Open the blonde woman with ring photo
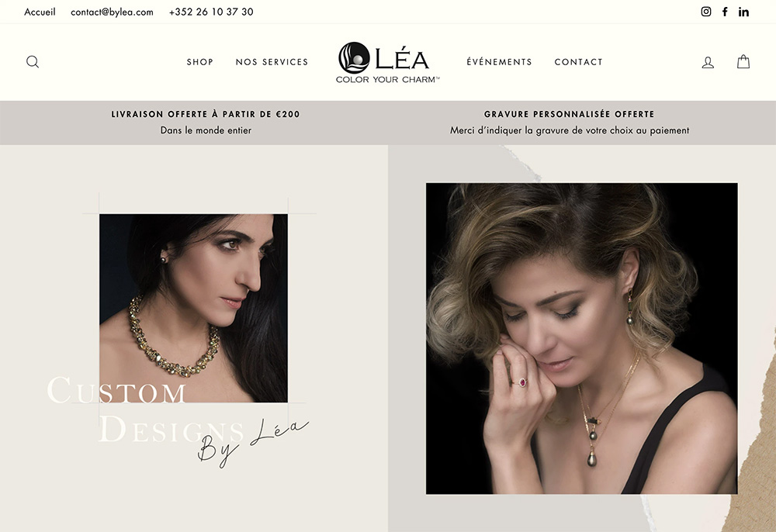776x532 pixels. 581,338
